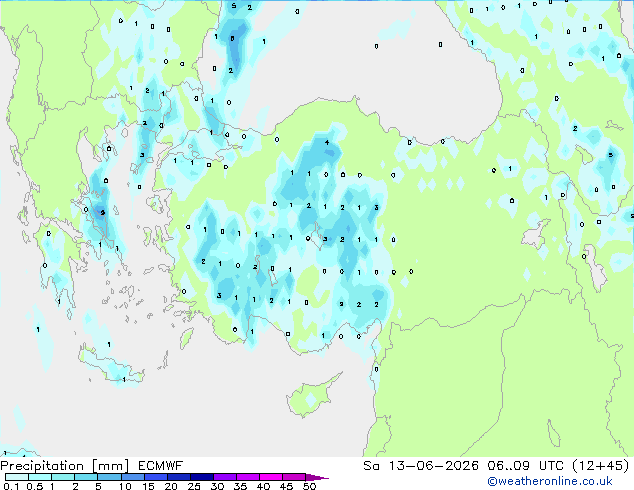The height and width of the screenshot is (490, 634).
Task: Click the ECMWF model label
Action: coord(161,466)
